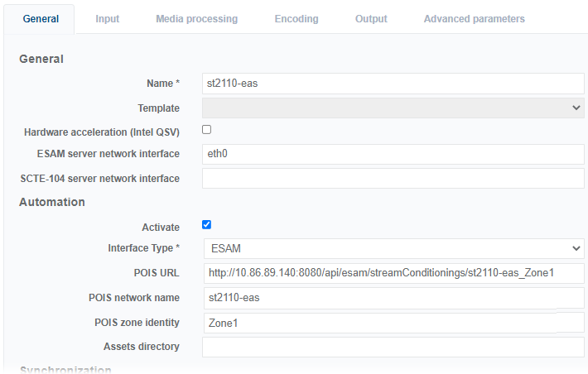Click into the POIS URL field
The width and height of the screenshot is (588, 374).
point(393,274)
